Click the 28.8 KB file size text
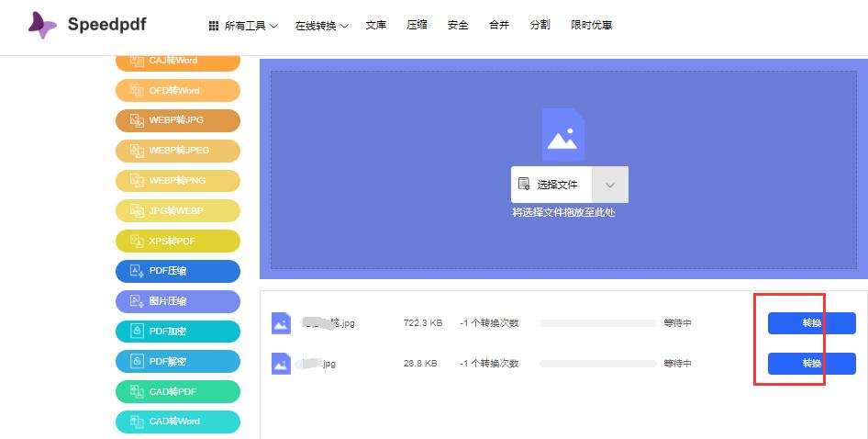Image resolution: width=868 pixels, height=439 pixels. pos(420,364)
